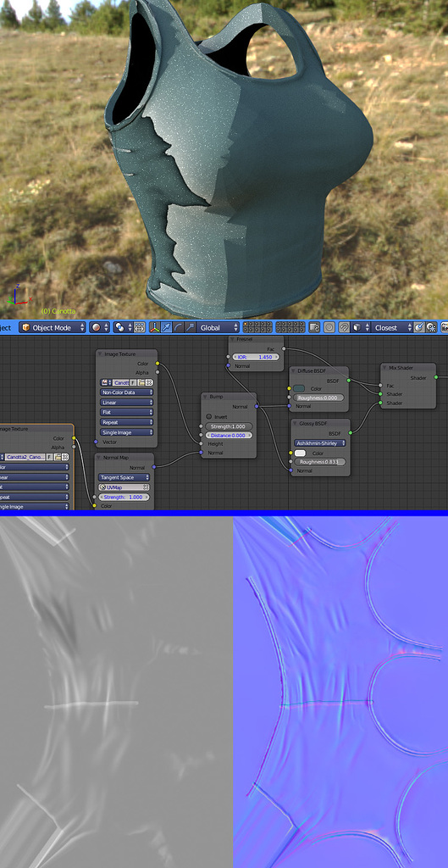Image resolution: width=448 pixels, height=868 pixels.
Task: Click Normal Map Strength 1.000 slider
Action: [x=124, y=497]
